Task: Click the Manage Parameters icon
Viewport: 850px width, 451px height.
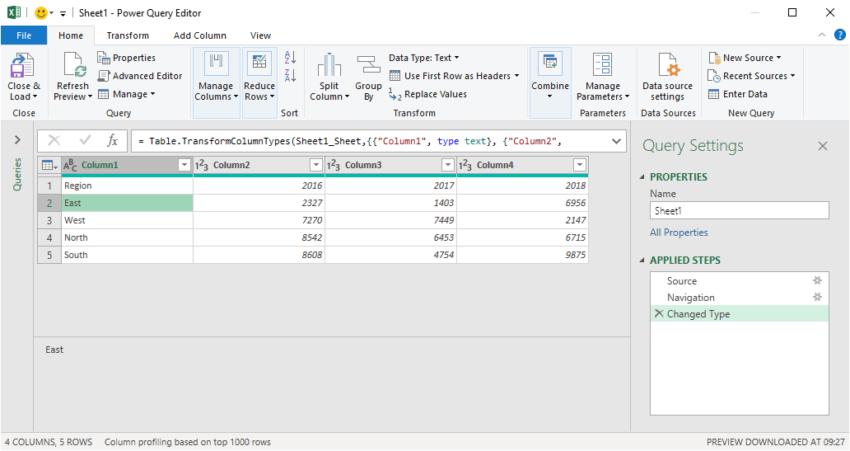Action: point(602,67)
